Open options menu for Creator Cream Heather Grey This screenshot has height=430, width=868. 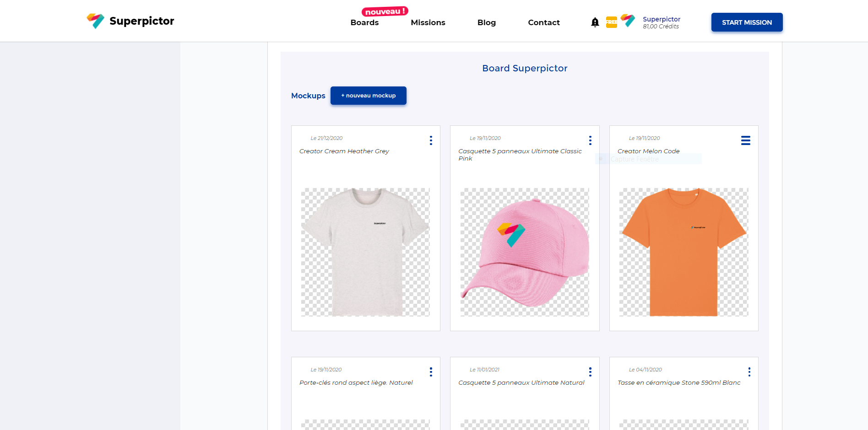431,140
